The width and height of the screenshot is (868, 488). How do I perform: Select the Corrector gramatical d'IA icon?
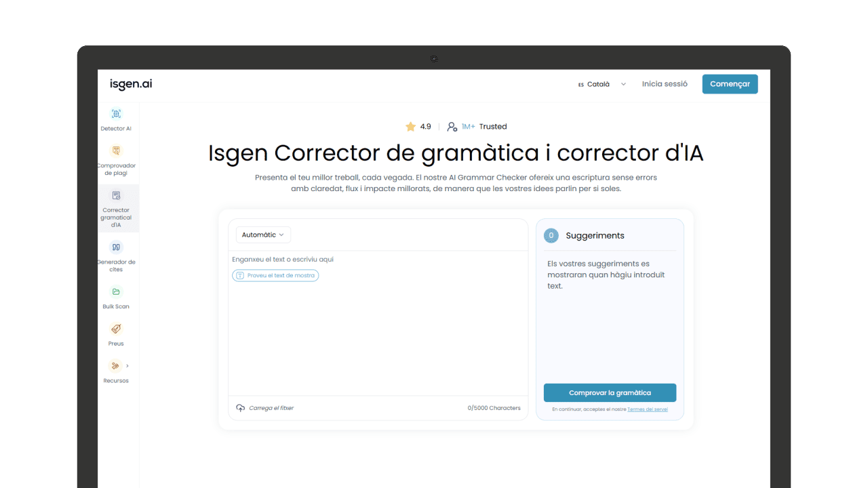[116, 195]
